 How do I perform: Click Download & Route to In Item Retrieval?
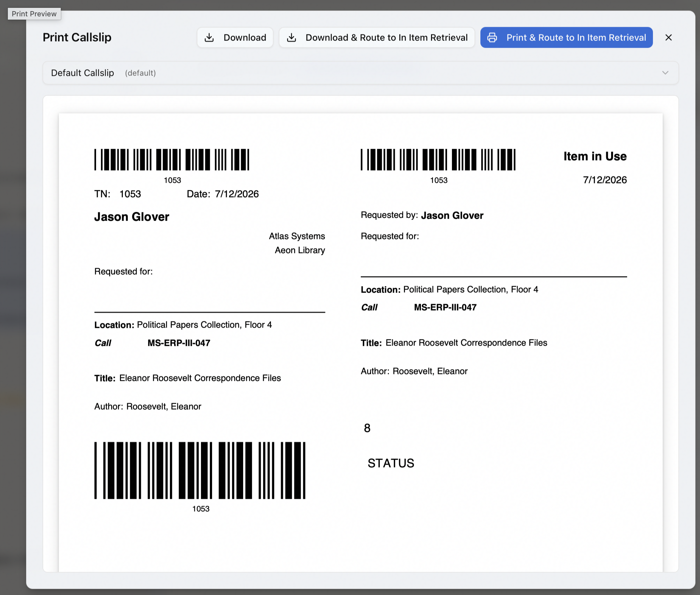click(x=377, y=38)
